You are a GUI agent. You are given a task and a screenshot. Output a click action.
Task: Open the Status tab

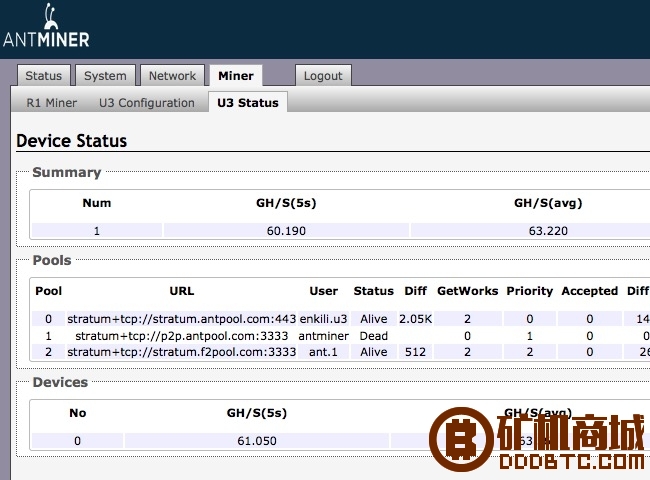pyautogui.click(x=44, y=76)
